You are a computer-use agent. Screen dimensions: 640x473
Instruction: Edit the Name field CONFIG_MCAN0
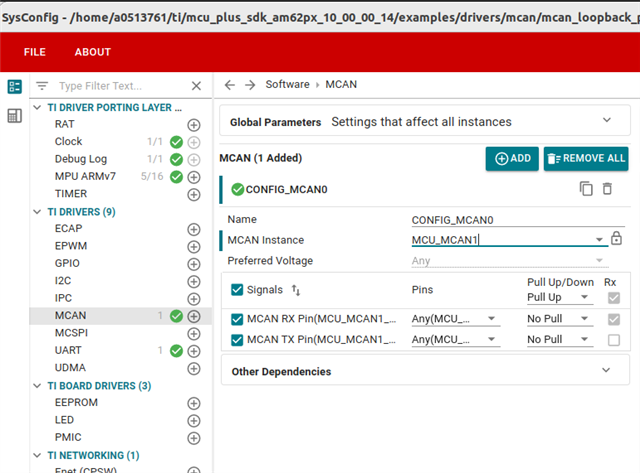518,220
